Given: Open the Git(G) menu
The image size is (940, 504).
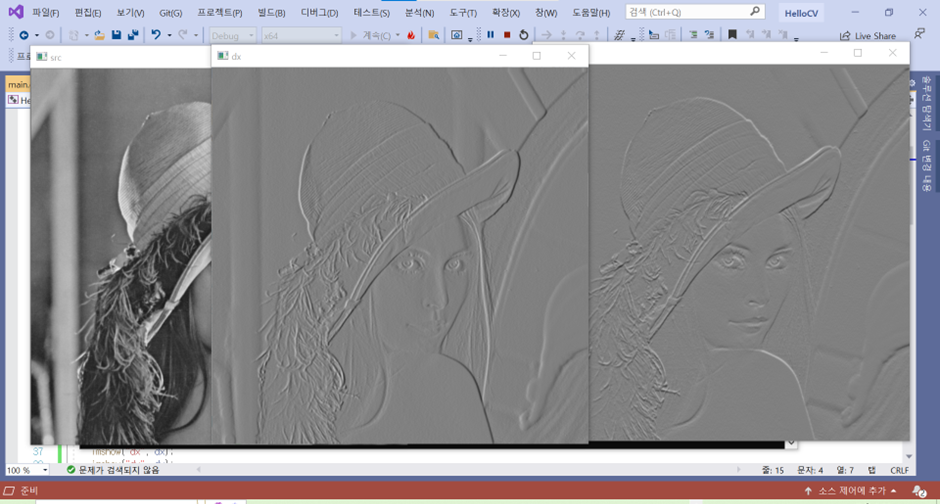Looking at the screenshot, I should pyautogui.click(x=171, y=13).
